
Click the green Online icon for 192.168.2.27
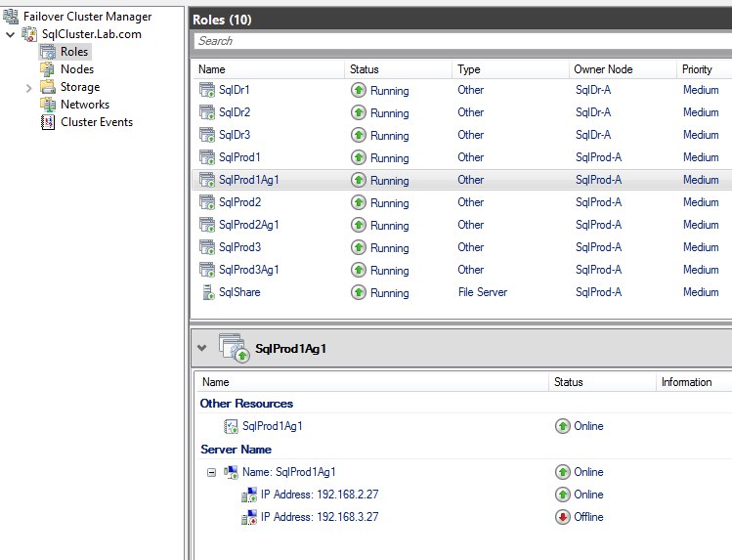pos(563,495)
